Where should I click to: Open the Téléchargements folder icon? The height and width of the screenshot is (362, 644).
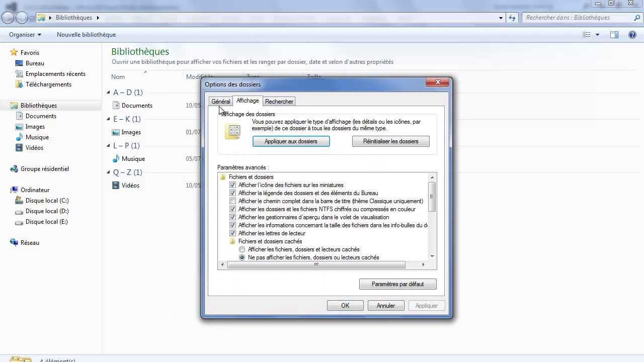19,84
